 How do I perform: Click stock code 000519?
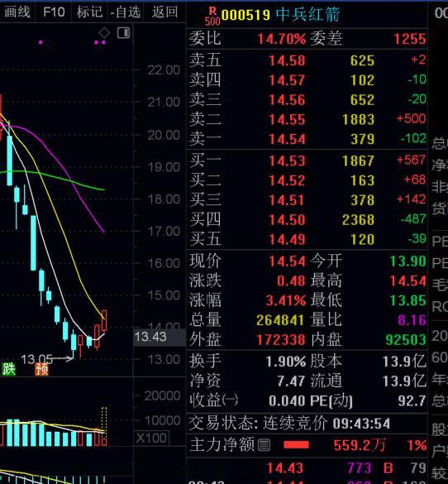tap(245, 15)
